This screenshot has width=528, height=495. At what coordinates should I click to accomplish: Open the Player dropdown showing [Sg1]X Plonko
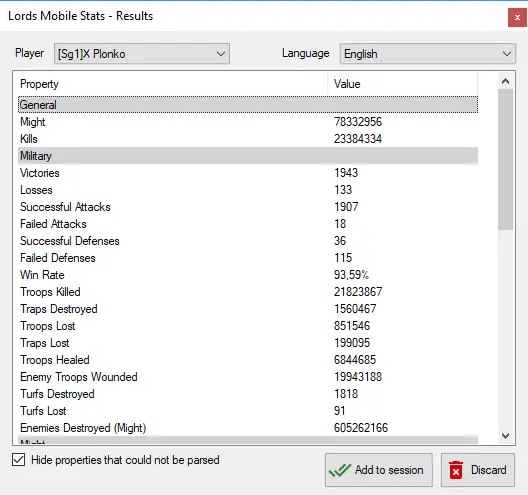[142, 54]
